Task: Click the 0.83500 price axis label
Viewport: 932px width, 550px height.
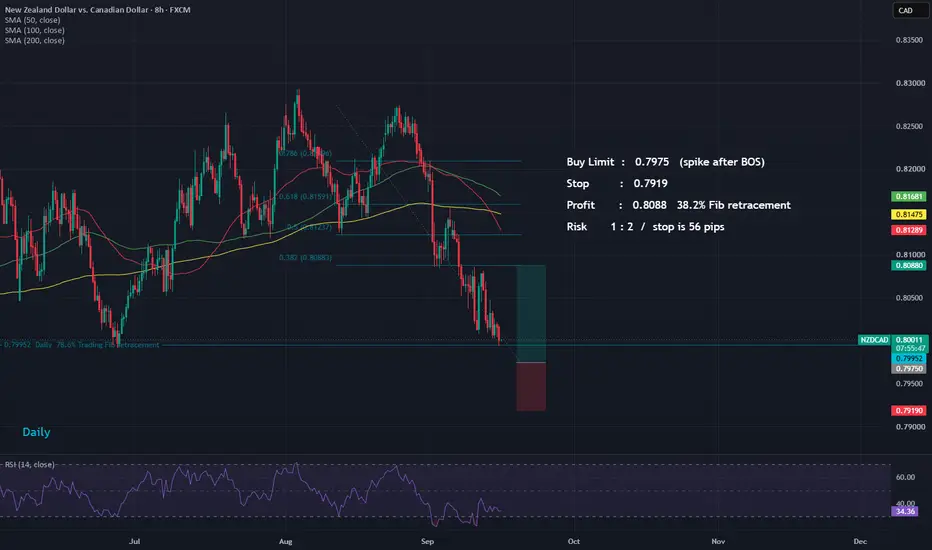Action: click(x=910, y=40)
